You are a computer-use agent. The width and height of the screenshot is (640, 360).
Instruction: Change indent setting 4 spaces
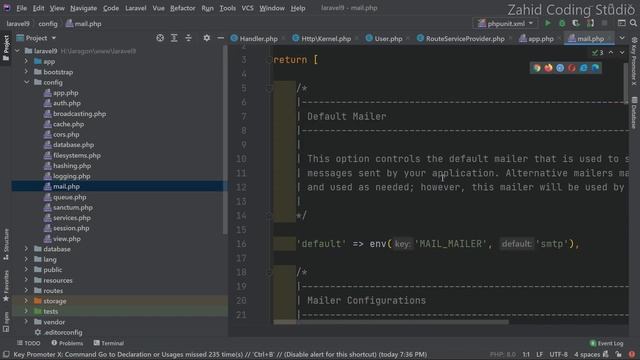(587, 354)
